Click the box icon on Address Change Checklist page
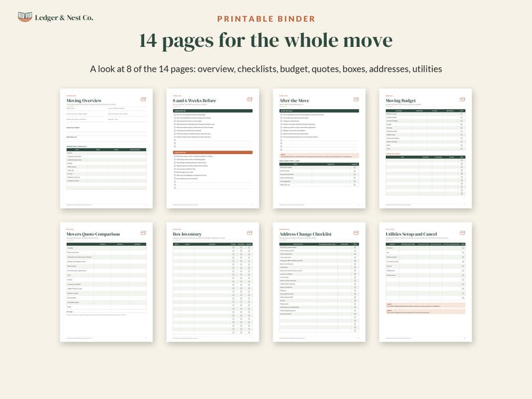 point(356,232)
